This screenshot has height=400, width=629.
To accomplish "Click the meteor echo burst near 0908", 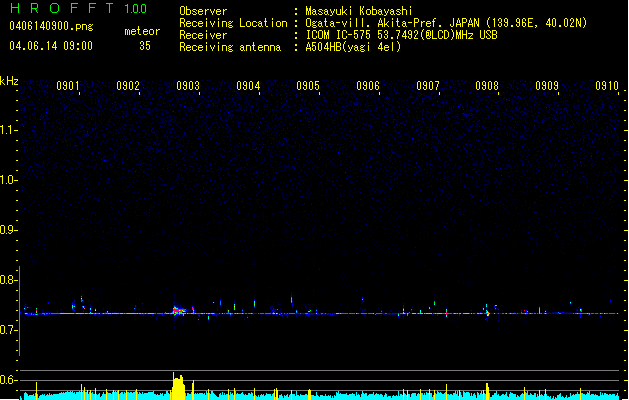I will (487, 312).
